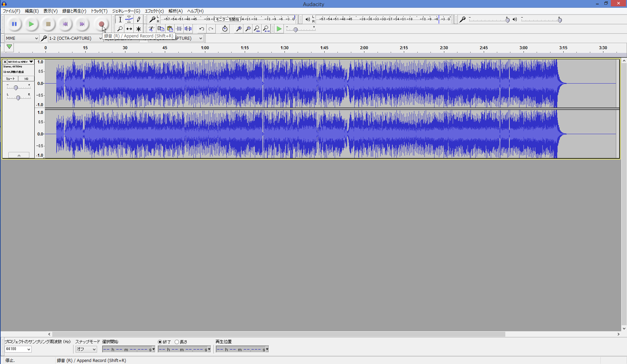The width and height of the screenshot is (627, 364).
Task: Click the Zoom Out magnifier icon
Action: 248,29
